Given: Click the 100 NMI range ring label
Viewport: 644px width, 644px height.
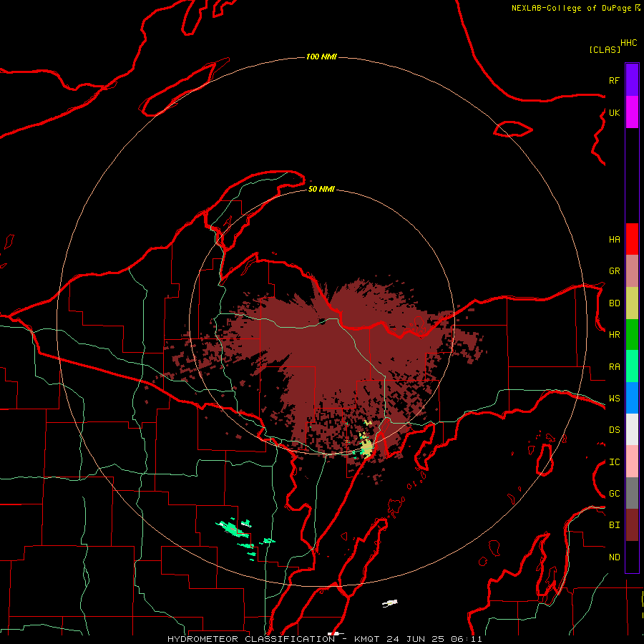Looking at the screenshot, I should pos(321,57).
